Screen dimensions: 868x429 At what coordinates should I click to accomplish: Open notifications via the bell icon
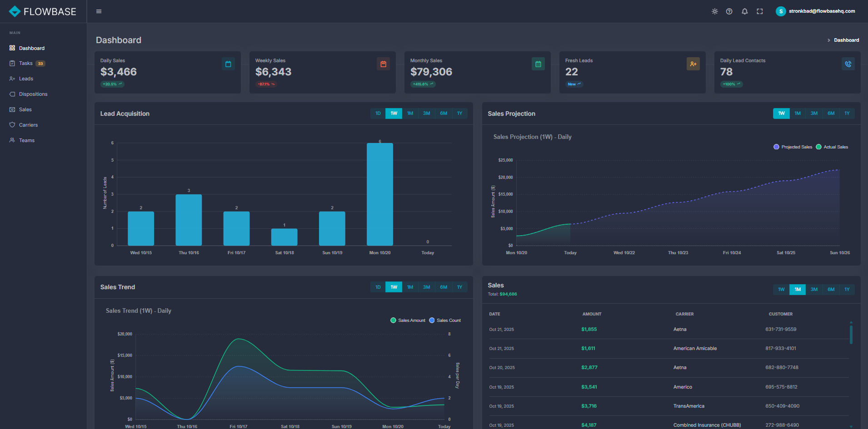pyautogui.click(x=745, y=11)
